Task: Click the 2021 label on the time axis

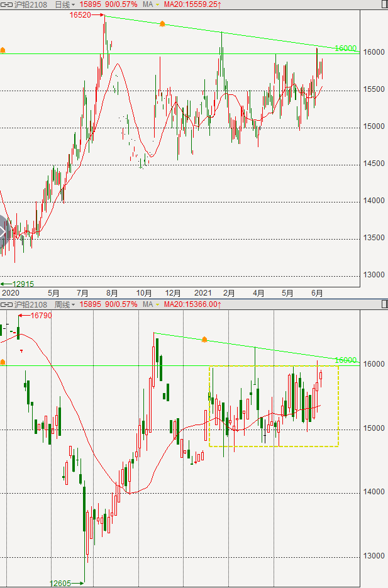Action: 203,293
